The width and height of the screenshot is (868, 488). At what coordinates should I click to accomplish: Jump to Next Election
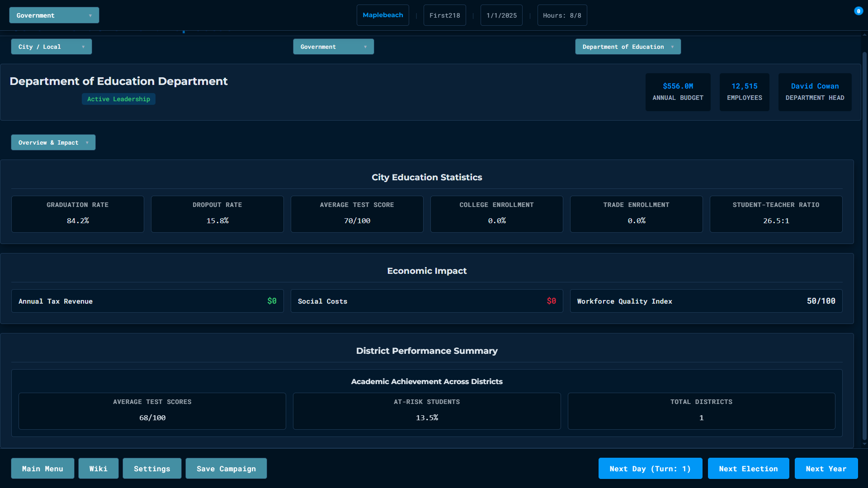pyautogui.click(x=748, y=469)
